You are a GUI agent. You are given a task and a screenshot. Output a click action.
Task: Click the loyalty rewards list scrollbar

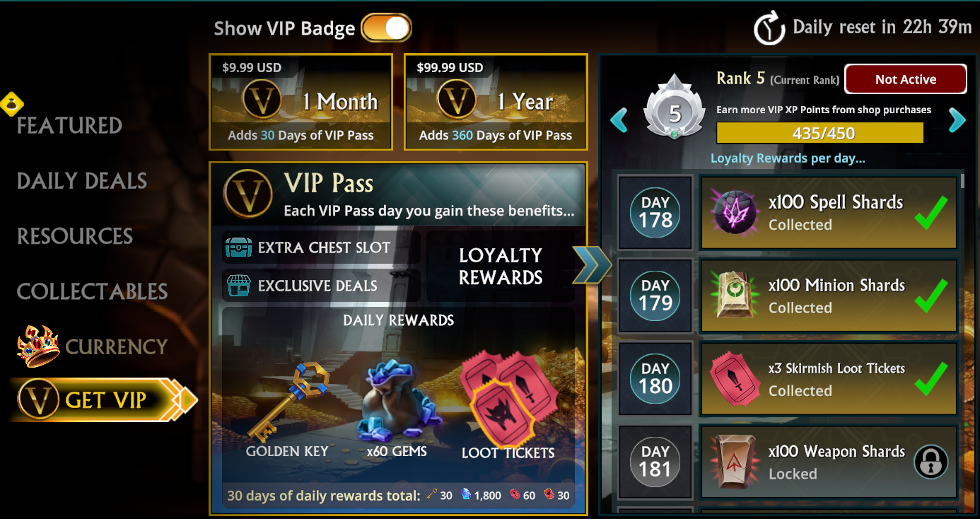pyautogui.click(x=962, y=182)
